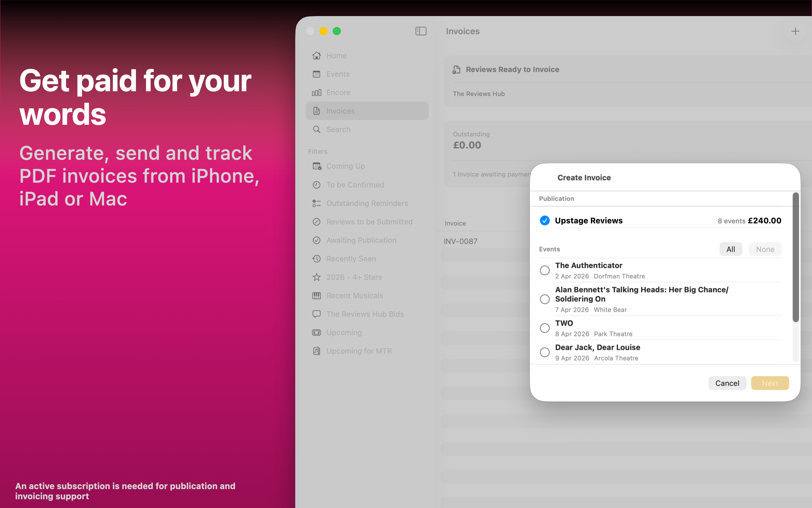Click the Reviews to be Submitted icon

[316, 222]
